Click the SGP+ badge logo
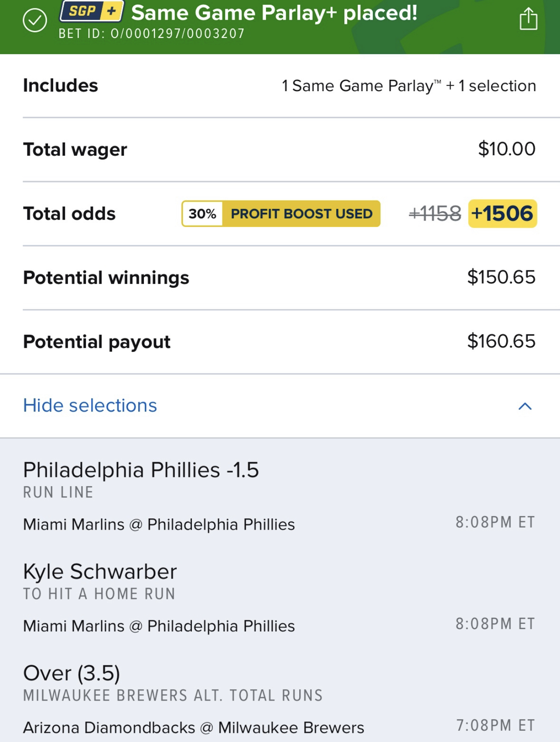The width and height of the screenshot is (560, 742). [x=92, y=11]
